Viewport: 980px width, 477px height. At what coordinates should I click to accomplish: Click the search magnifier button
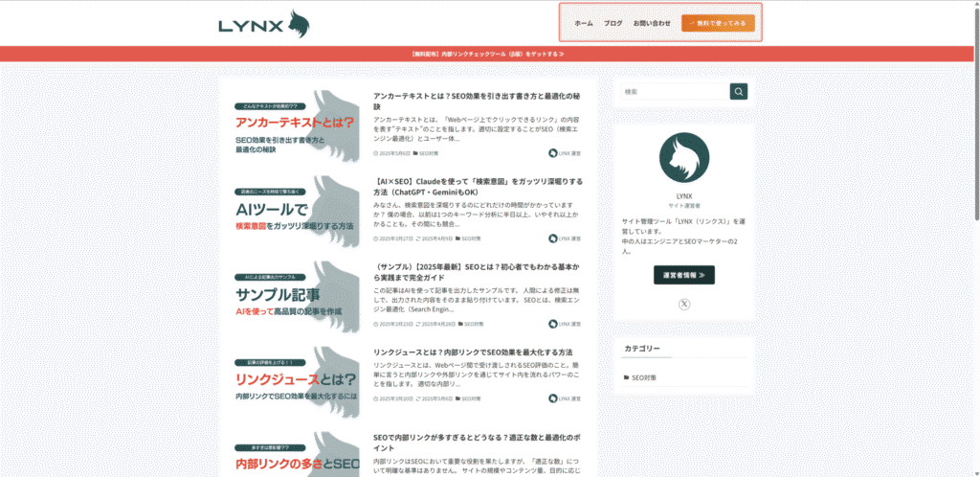point(738,91)
